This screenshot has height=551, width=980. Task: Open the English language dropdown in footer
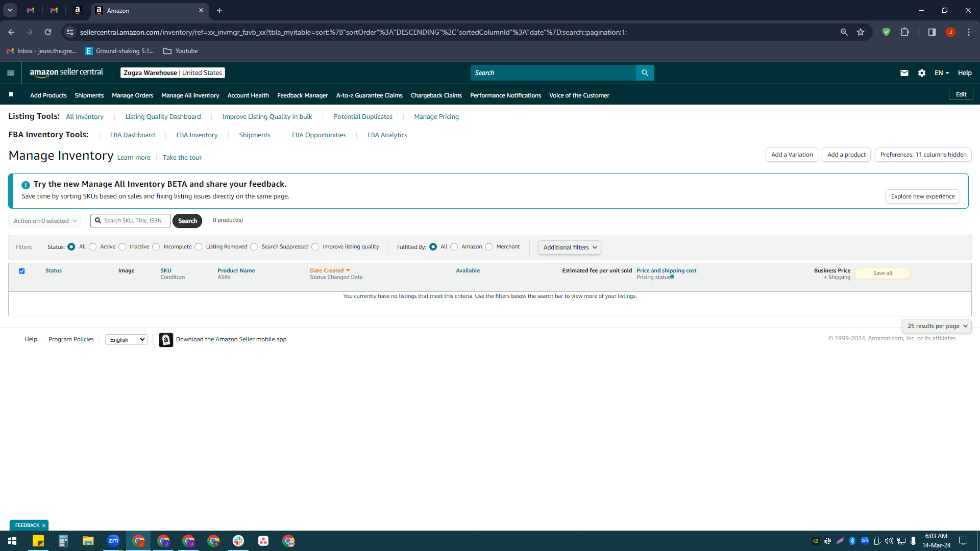click(126, 340)
